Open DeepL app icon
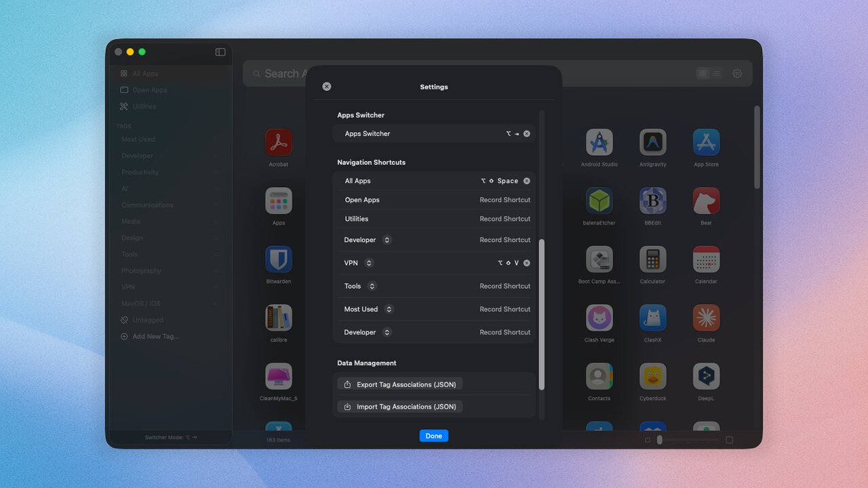The height and width of the screenshot is (488, 868). tap(706, 376)
